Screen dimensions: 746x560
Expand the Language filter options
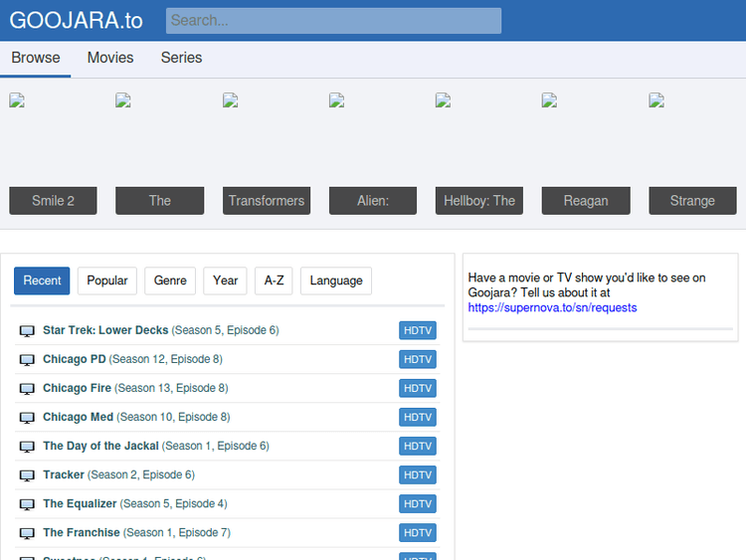[336, 280]
